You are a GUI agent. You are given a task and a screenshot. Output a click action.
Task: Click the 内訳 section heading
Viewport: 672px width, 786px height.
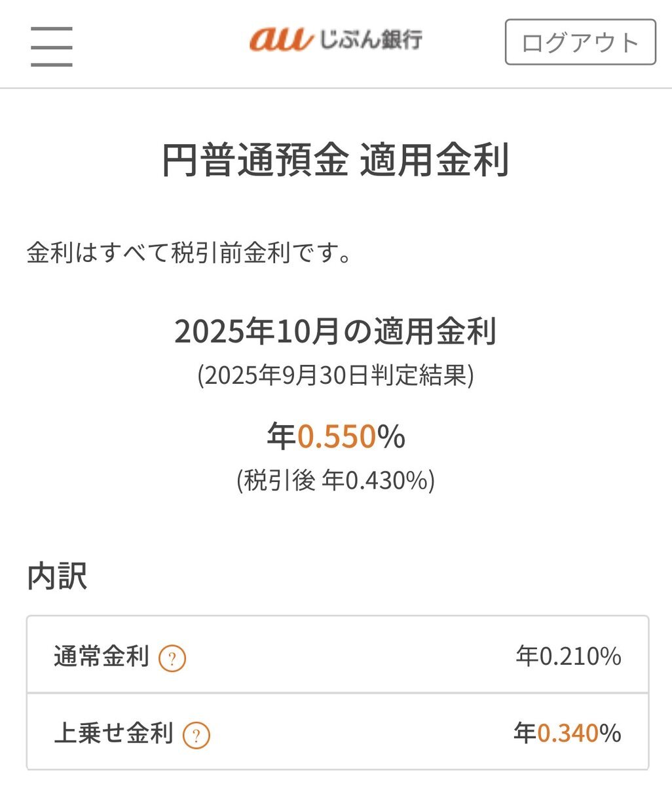[58, 576]
